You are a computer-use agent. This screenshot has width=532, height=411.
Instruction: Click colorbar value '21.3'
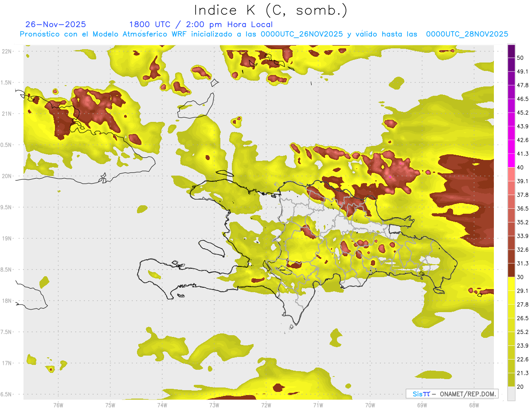[x=523, y=373]
